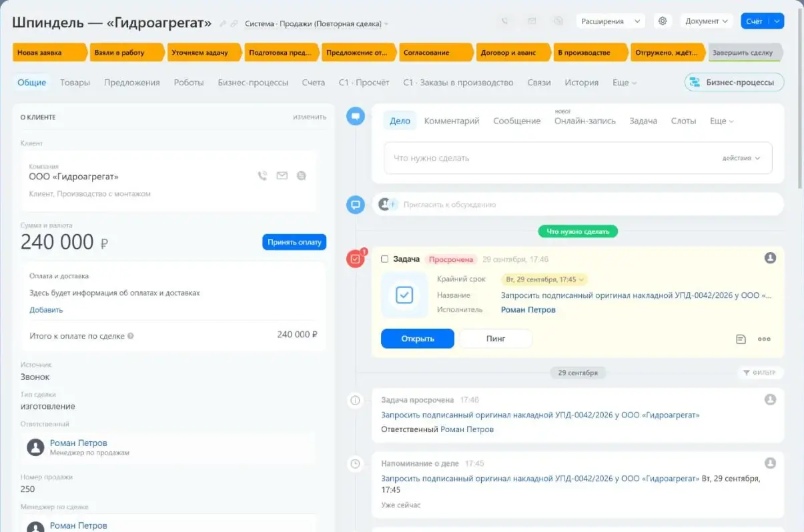Expand arrow next to Счёт button
804x532 pixels.
[777, 21]
